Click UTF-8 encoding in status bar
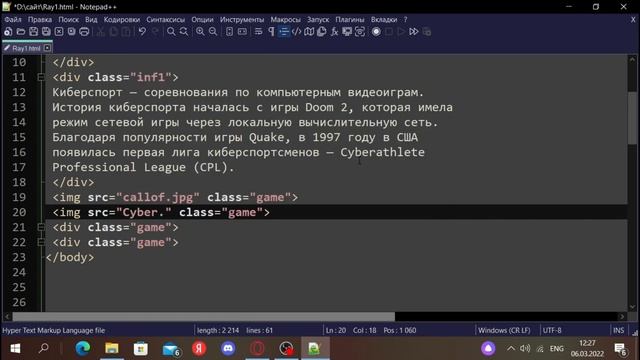 pos(552,330)
